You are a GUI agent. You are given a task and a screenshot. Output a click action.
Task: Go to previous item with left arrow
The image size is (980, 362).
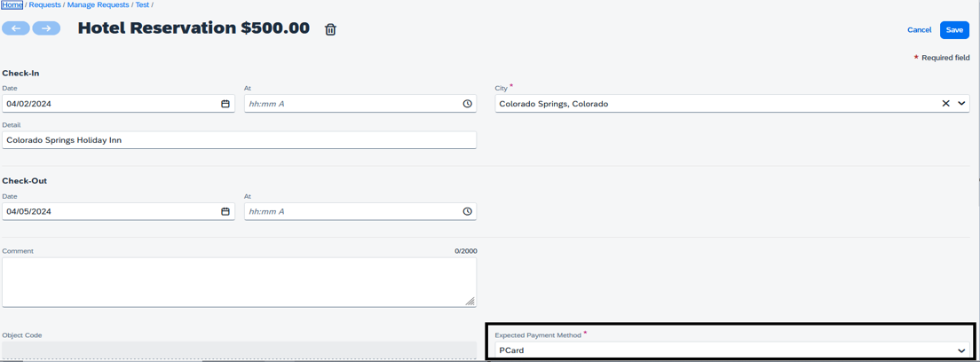pyautogui.click(x=15, y=28)
